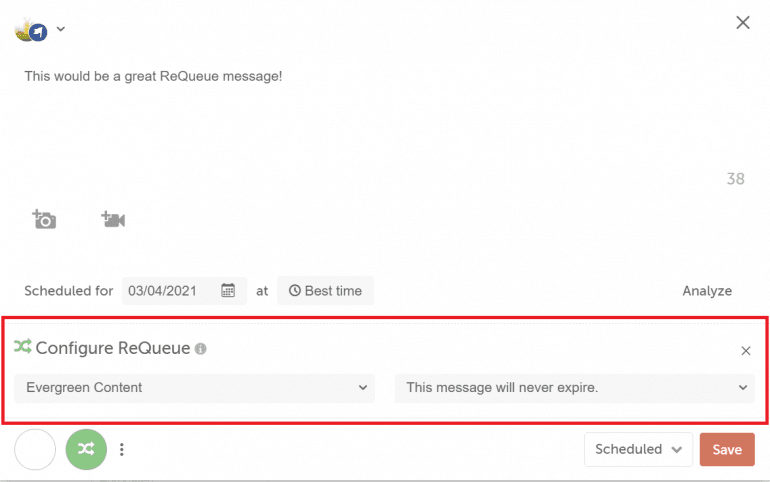Edit the scheduled date 03/04/2021 field
Screen dimensions: 770x482
click(x=184, y=291)
